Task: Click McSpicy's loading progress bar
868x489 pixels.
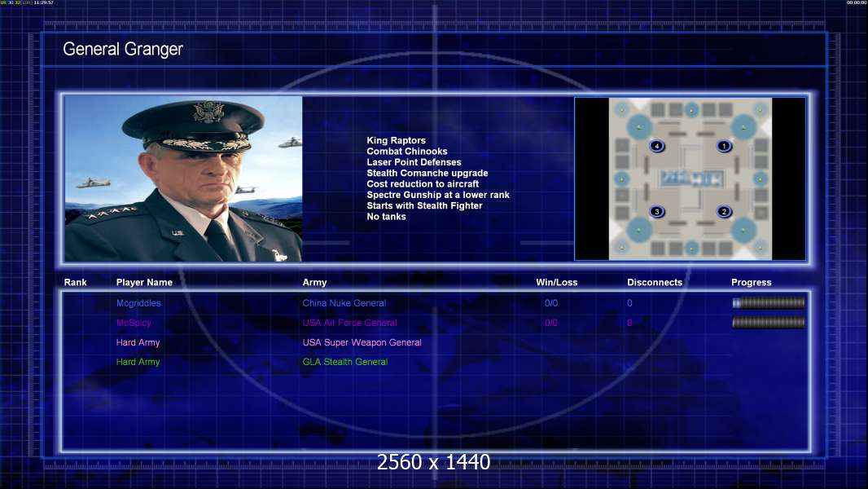Action: pos(769,322)
